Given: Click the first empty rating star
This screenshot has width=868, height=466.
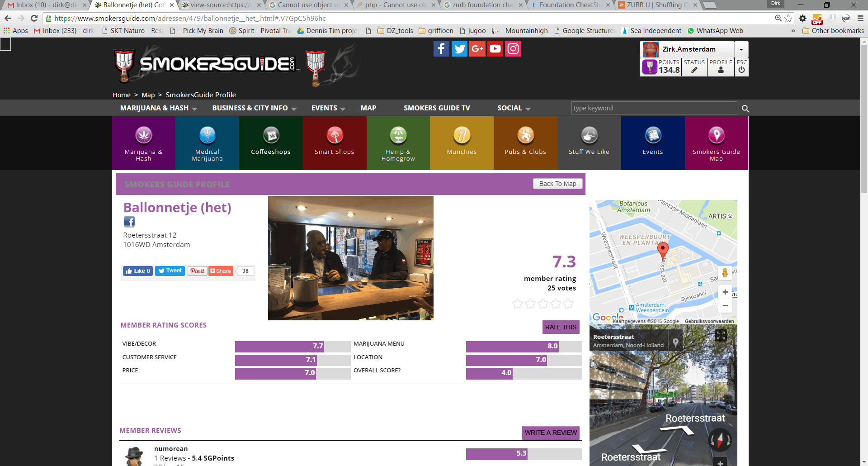Looking at the screenshot, I should click(518, 304).
